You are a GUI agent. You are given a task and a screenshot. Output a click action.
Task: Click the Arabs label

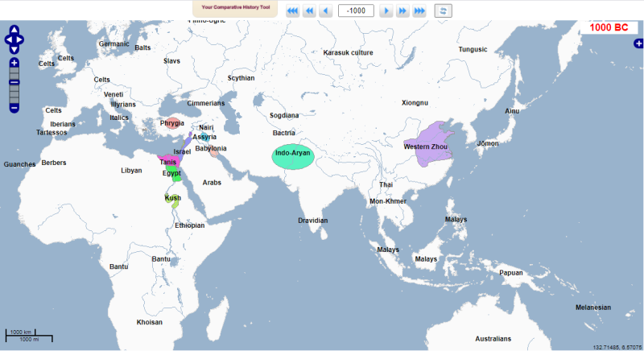tap(212, 183)
